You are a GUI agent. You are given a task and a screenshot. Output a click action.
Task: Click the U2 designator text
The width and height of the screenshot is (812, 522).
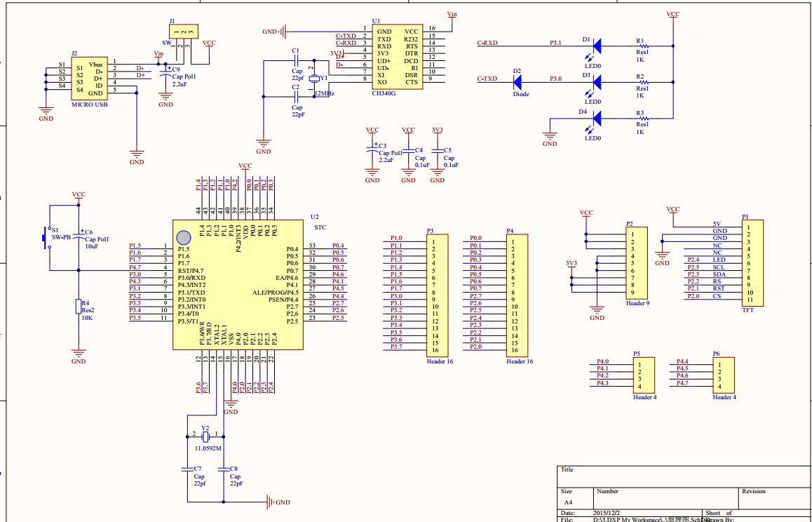[315, 217]
